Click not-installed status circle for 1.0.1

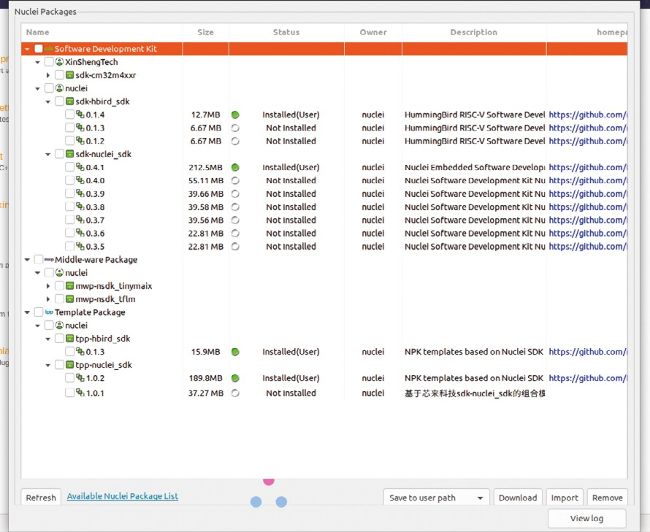click(x=235, y=393)
